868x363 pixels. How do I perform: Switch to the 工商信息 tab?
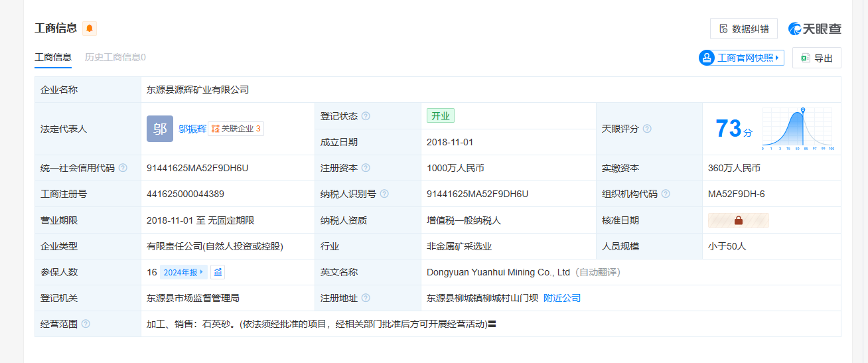coord(53,57)
